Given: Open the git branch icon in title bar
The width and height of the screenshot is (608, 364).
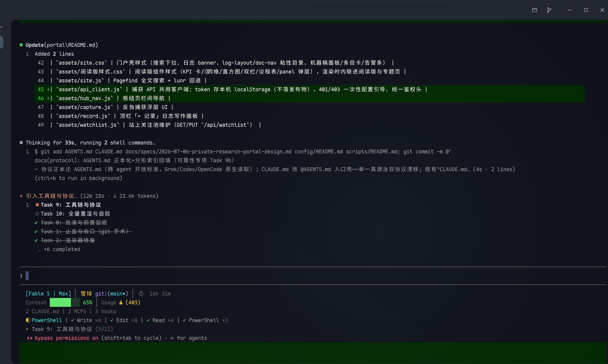Looking at the screenshot, I should [x=549, y=10].
